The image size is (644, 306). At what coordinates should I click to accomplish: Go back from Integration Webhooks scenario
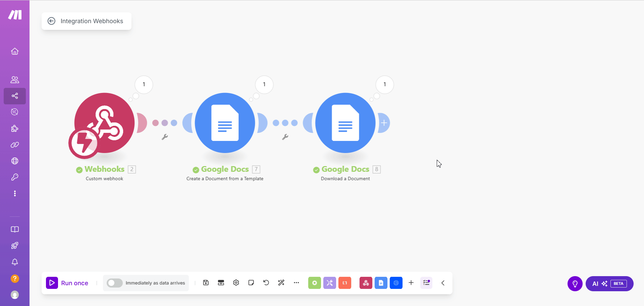pyautogui.click(x=51, y=21)
